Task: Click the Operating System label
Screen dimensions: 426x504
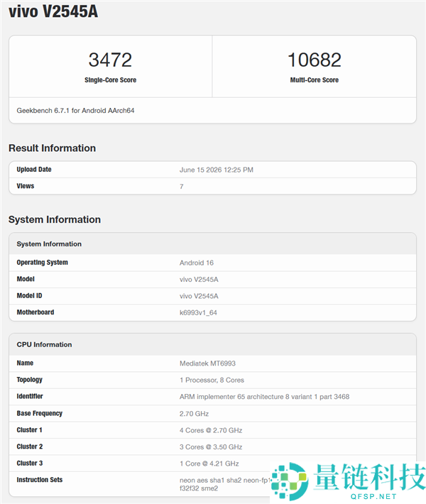Action: click(x=42, y=262)
